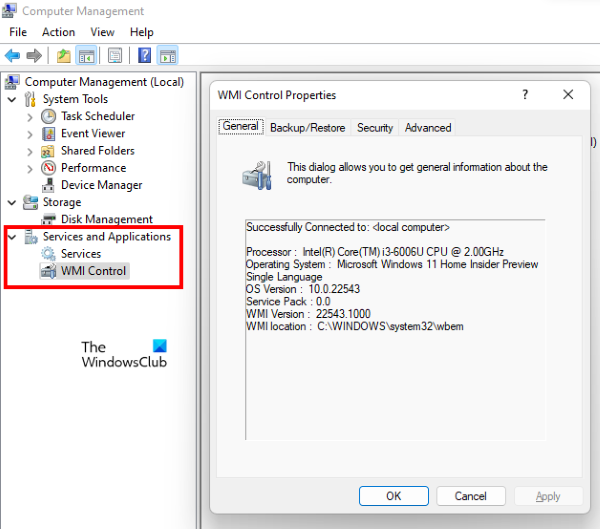Click the Forward arrow toolbar icon
This screenshot has width=600, height=529.
point(34,56)
